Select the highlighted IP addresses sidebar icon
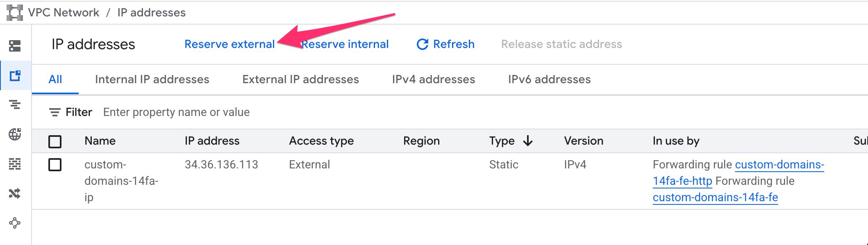 click(15, 75)
